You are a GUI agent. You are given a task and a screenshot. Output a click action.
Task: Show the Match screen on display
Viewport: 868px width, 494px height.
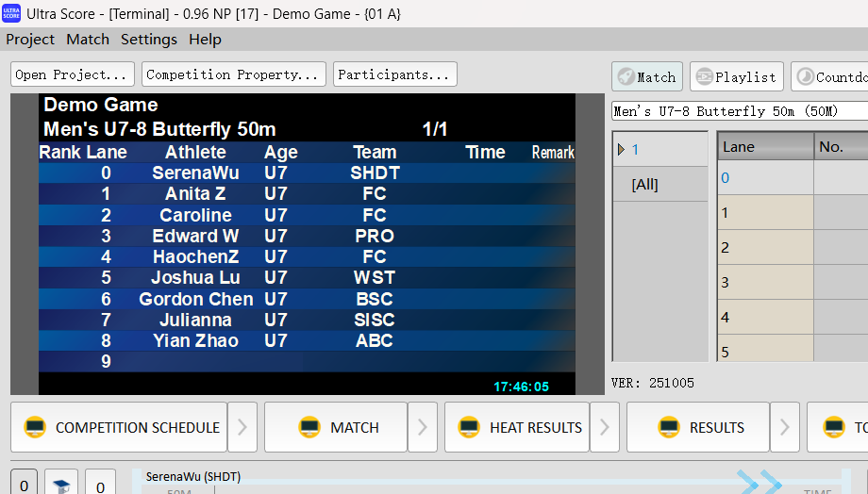coord(336,427)
